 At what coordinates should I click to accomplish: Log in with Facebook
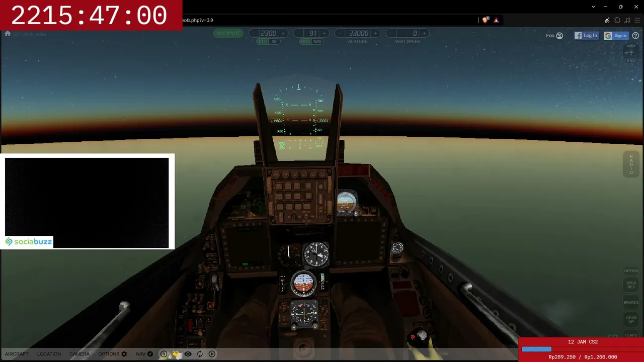[x=586, y=36]
